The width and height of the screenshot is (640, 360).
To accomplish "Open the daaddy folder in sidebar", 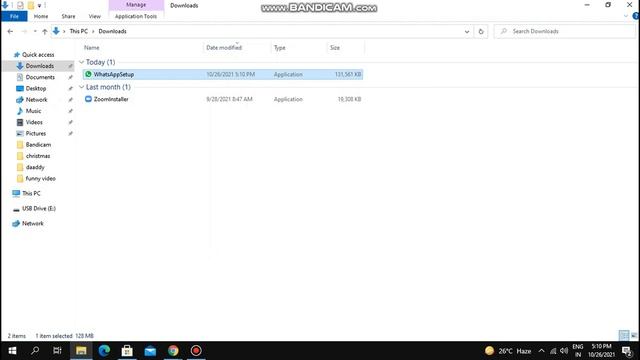I will pos(35,167).
